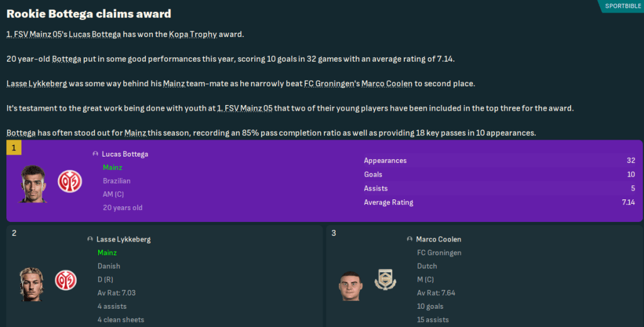Viewport: 644px width, 327px height.
Task: Click the FC Groningen club badge
Action: pos(384,280)
